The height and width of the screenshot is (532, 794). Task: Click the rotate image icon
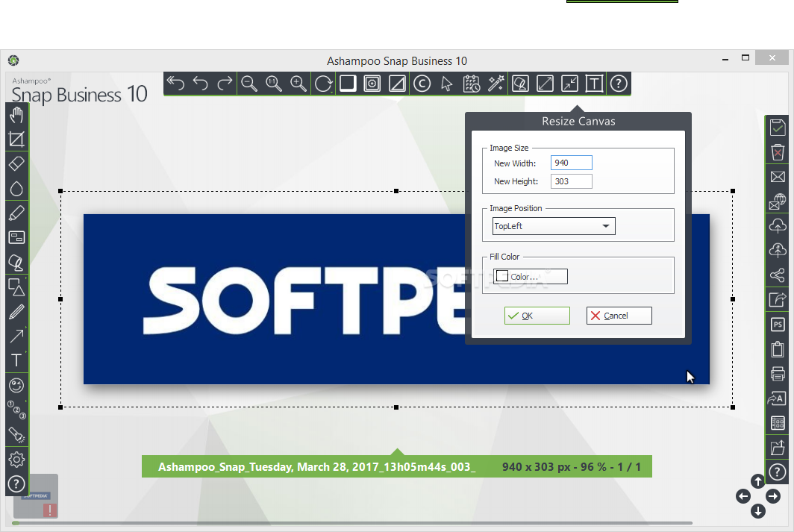(323, 83)
